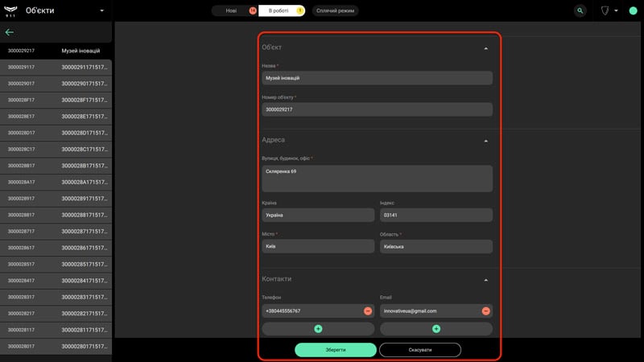The image size is (644, 362).
Task: Select object row 3000028017
Action: (56, 347)
